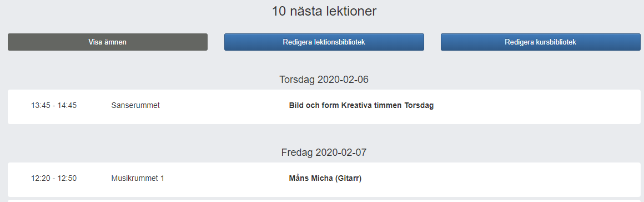
Task: Open the Friday lesson card's empty right side
Action: click(x=501, y=180)
